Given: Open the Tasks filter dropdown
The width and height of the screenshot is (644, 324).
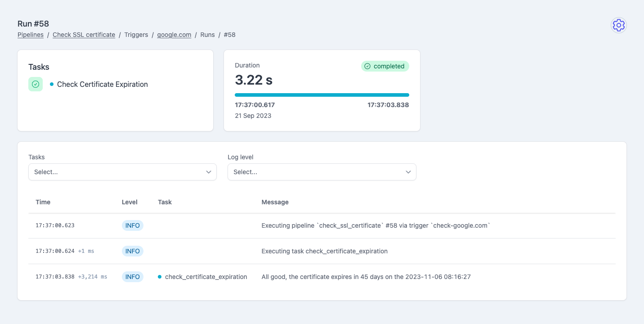Looking at the screenshot, I should click(122, 172).
